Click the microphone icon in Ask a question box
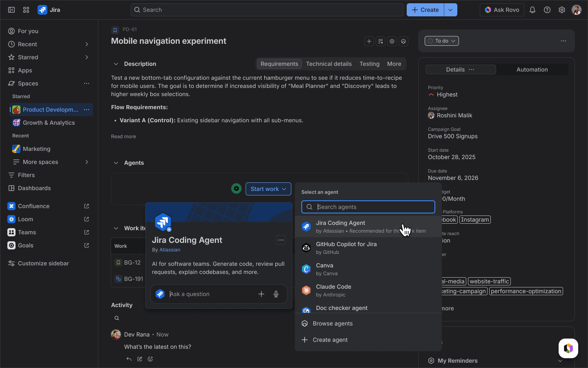 (276, 294)
